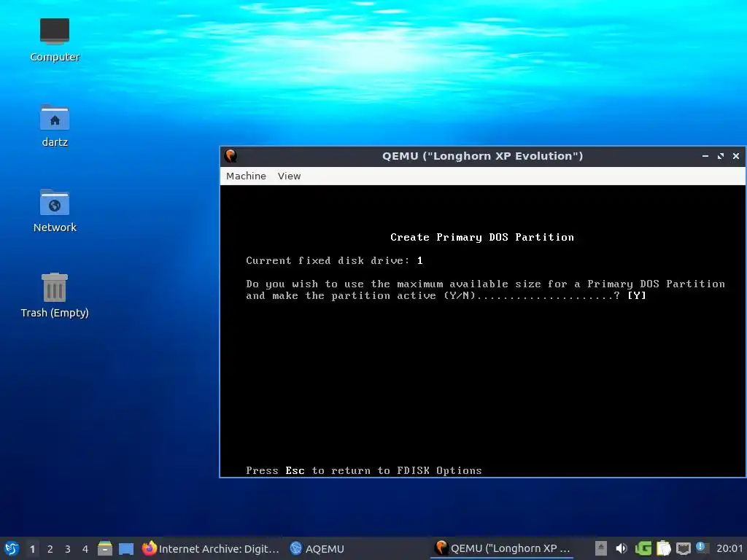Switch to workspace 4
The height and width of the screenshot is (560, 747).
point(85,548)
